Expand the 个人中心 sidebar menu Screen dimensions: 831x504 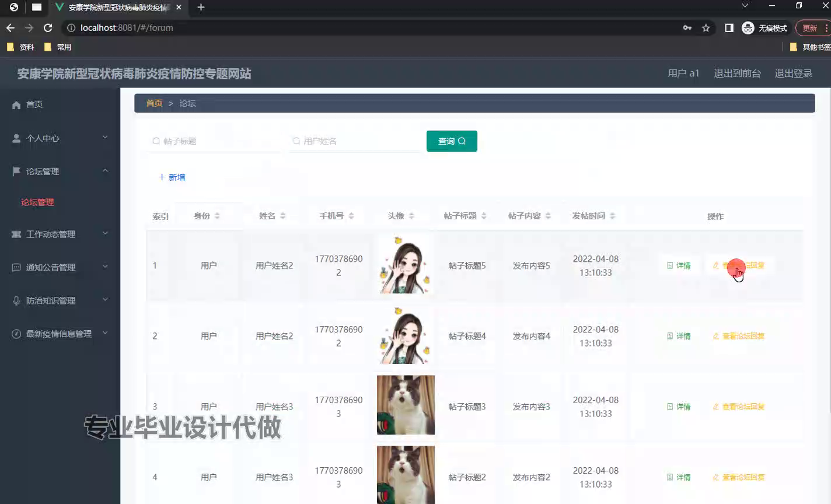(x=60, y=138)
